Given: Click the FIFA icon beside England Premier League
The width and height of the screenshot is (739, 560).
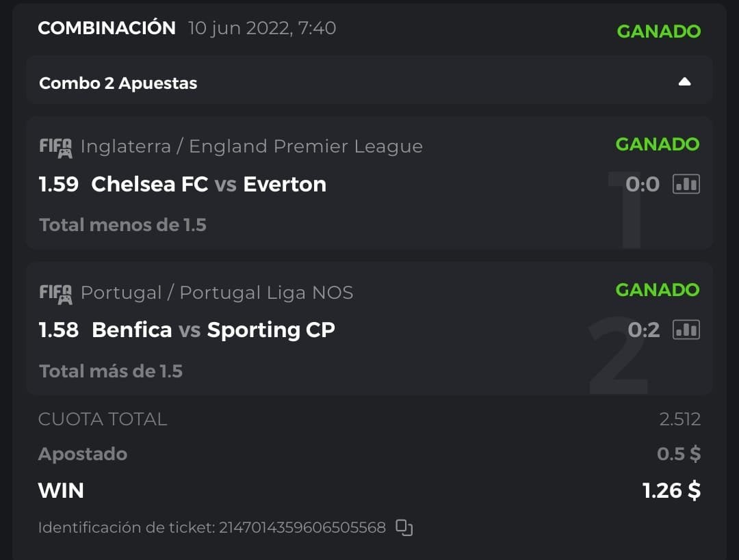Looking at the screenshot, I should click(x=55, y=147).
